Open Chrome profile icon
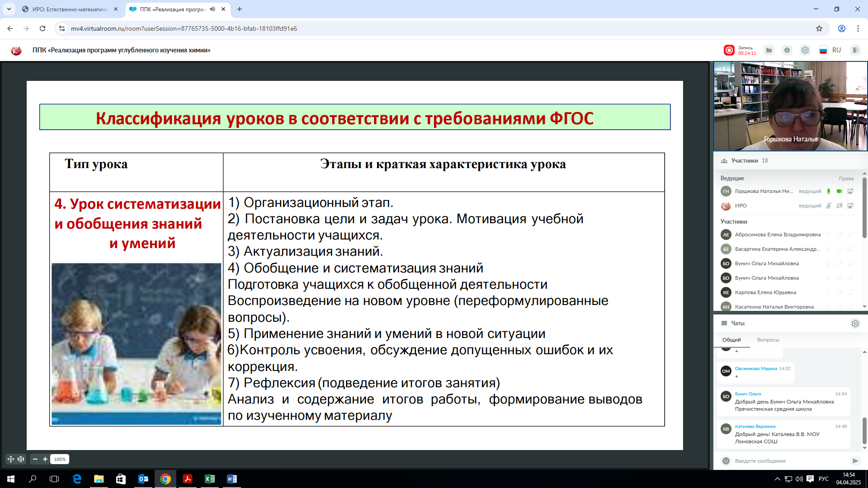This screenshot has height=488, width=868. (x=842, y=28)
